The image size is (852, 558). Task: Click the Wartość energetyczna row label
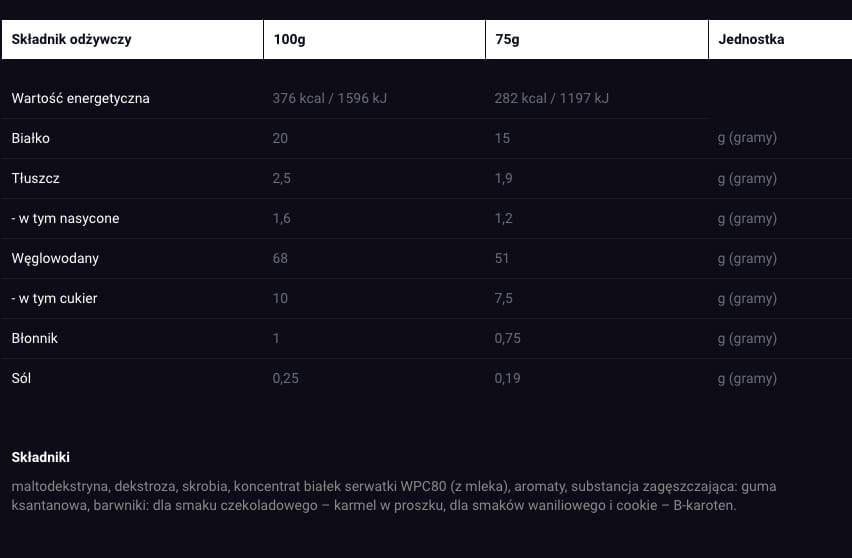(x=80, y=98)
